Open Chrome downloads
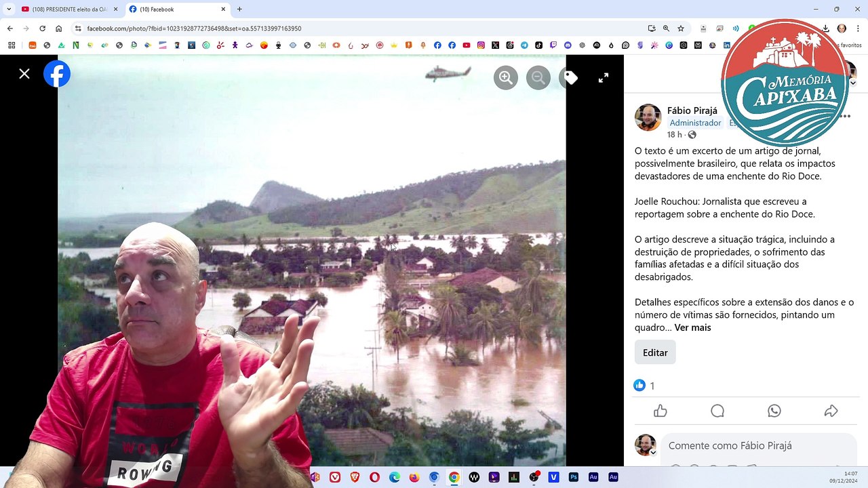The height and width of the screenshot is (488, 868). click(825, 28)
